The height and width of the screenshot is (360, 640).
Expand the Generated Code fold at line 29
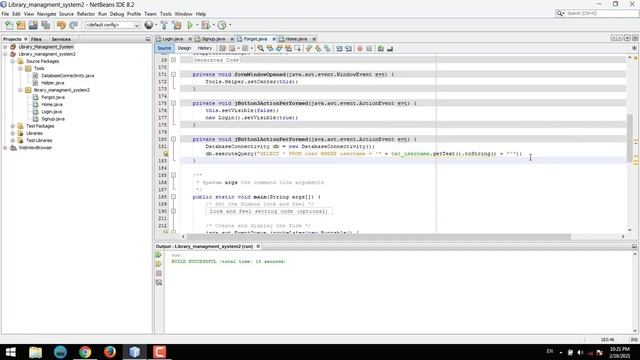[173, 60]
